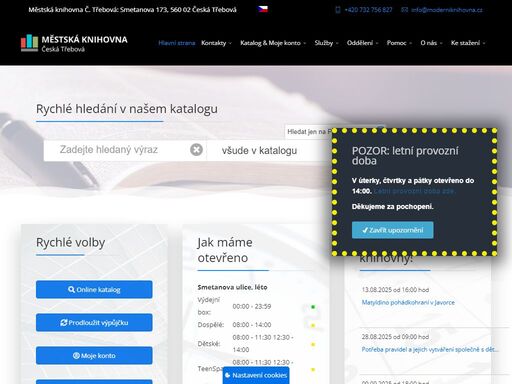This screenshot has height=384, width=512.
Task: Open the Moje konto button
Action: point(94,355)
